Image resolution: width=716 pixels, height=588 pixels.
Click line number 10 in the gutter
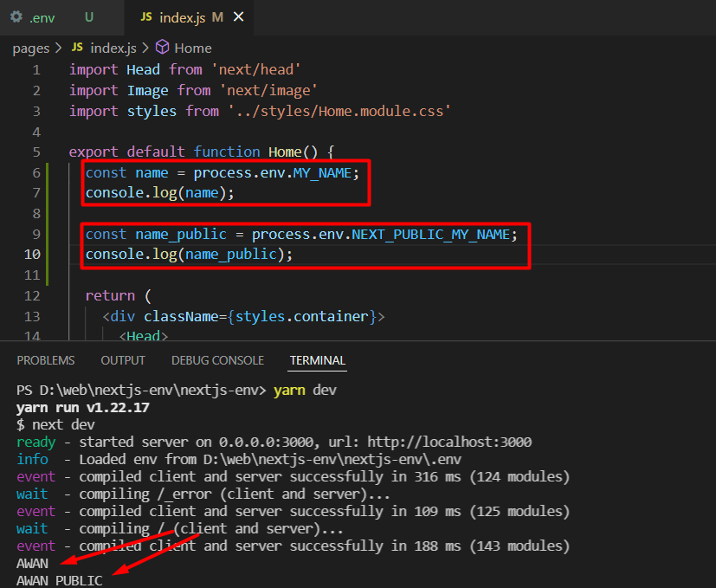(x=32, y=254)
